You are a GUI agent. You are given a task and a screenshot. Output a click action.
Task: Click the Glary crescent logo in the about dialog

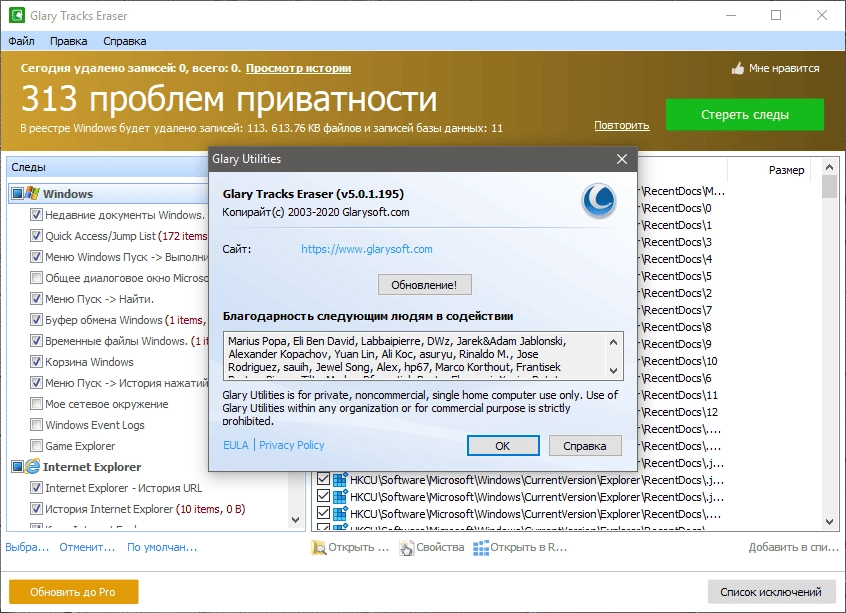(599, 201)
